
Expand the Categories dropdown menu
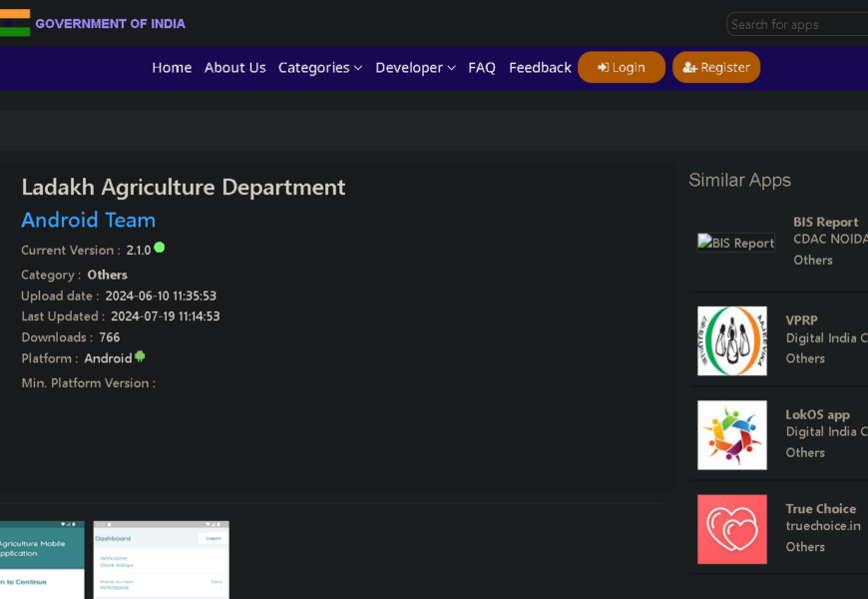coord(319,68)
